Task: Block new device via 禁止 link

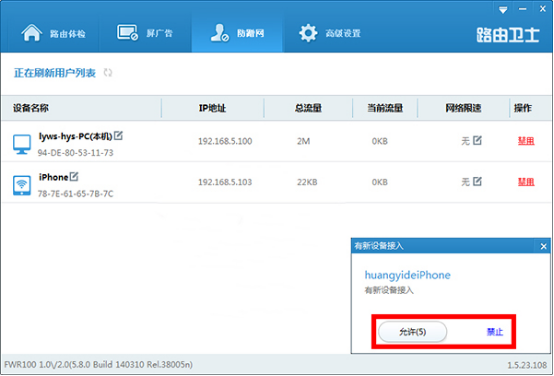Action: pos(495,332)
